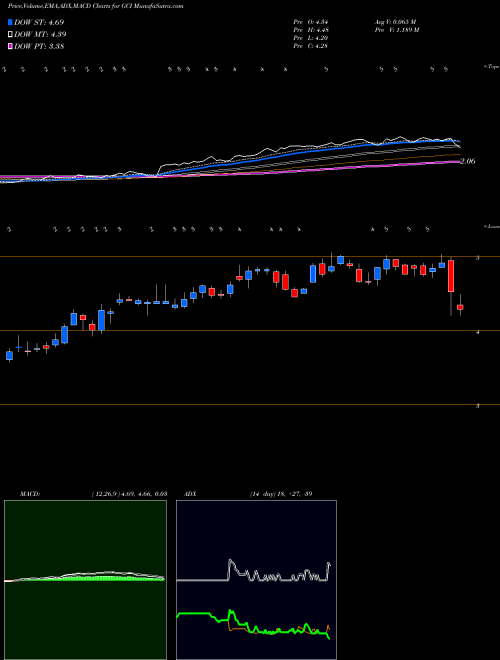Click the 'Avg V: 0.065 M' volume text
Screen dimensions: 500x660
395,22
